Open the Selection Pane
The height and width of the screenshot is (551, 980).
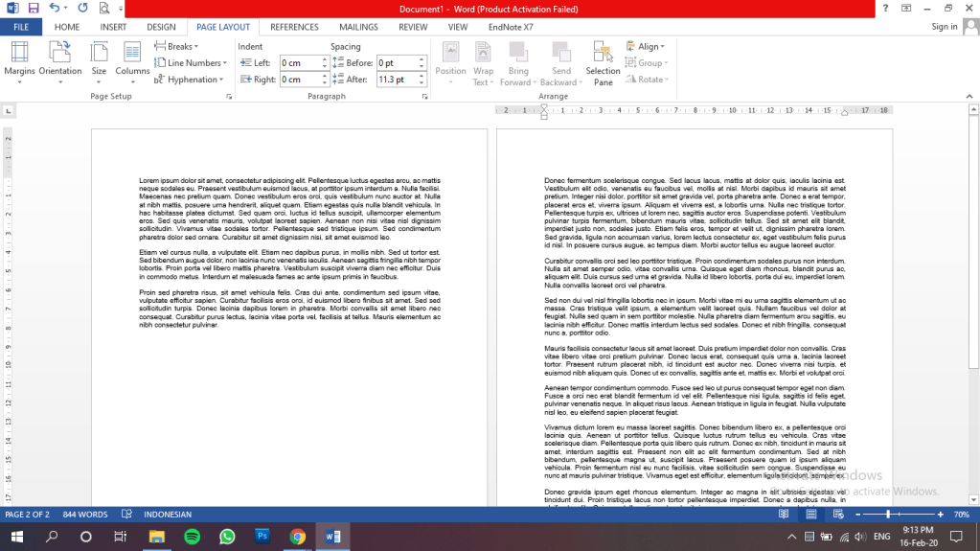coord(603,63)
